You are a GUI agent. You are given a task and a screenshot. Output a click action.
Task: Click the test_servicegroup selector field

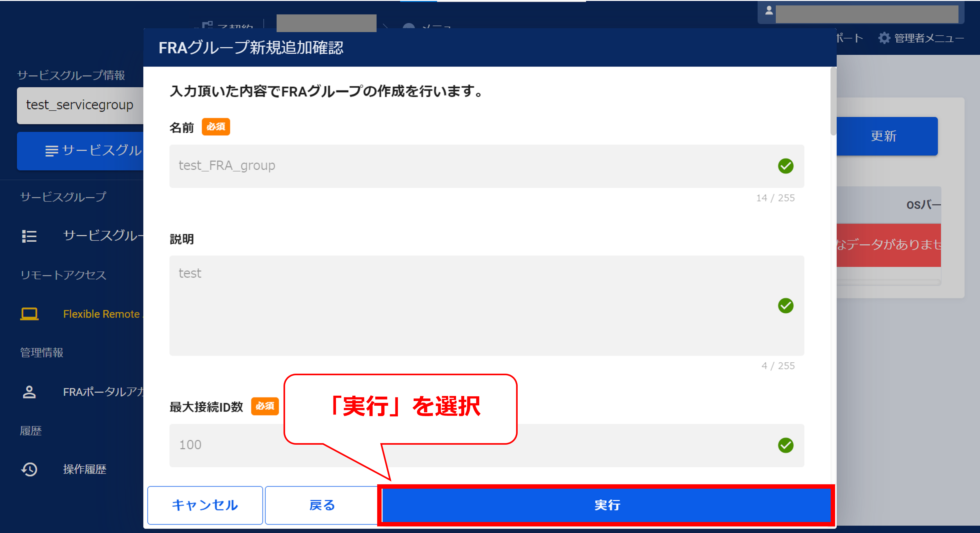pyautogui.click(x=80, y=105)
